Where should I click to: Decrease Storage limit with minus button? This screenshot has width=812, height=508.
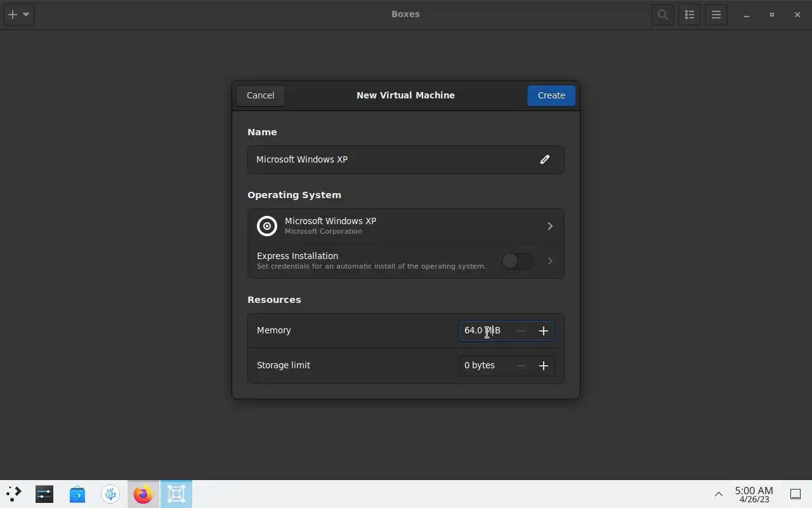tap(521, 366)
